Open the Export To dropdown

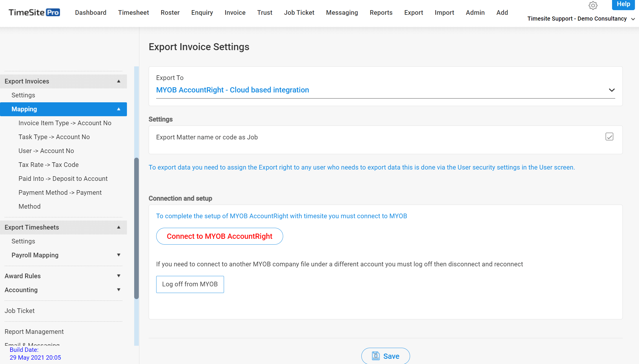pos(385,90)
